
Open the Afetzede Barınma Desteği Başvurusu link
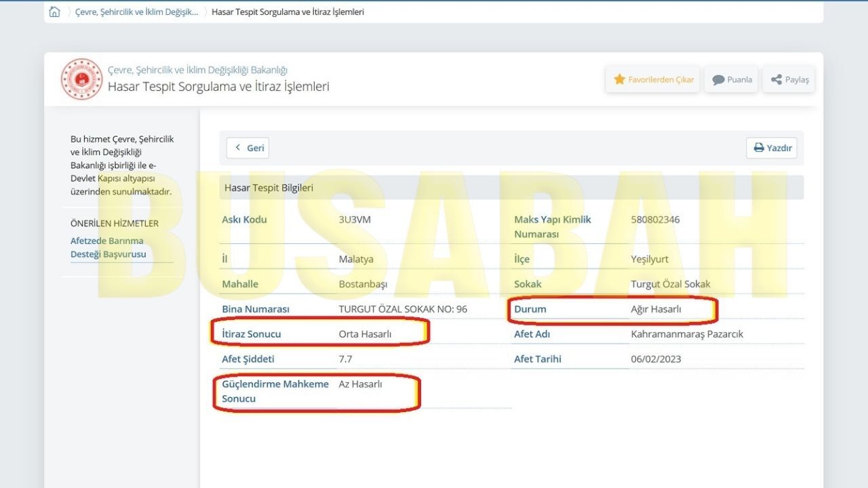[x=108, y=247]
